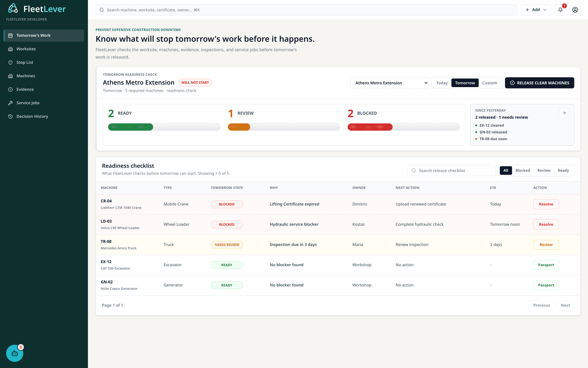Go to Worksites in sidebar
The image size is (588, 368).
(x=44, y=49)
